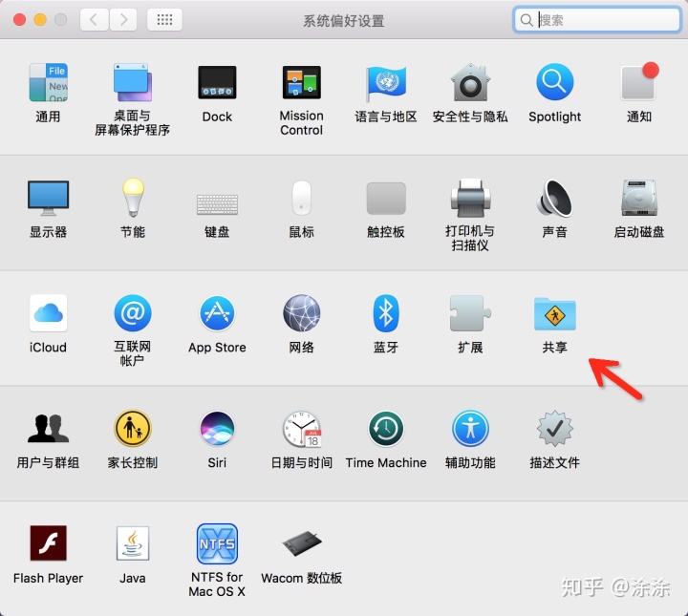688x616 pixels.
Task: Open 声音 (Sound) preferences
Action: pyautogui.click(x=554, y=198)
